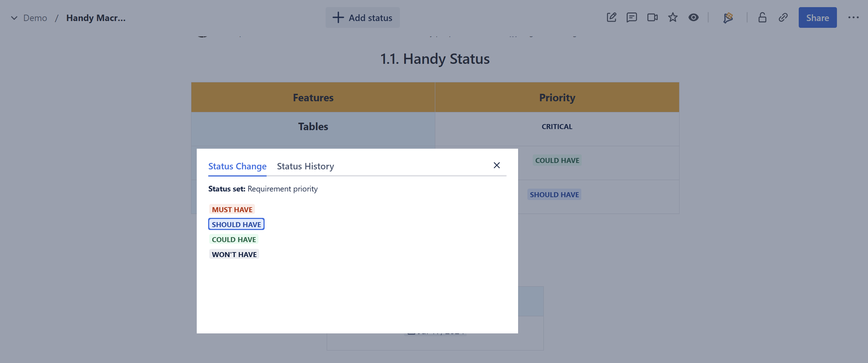
Task: Close the Status Change dialog
Action: (x=497, y=165)
